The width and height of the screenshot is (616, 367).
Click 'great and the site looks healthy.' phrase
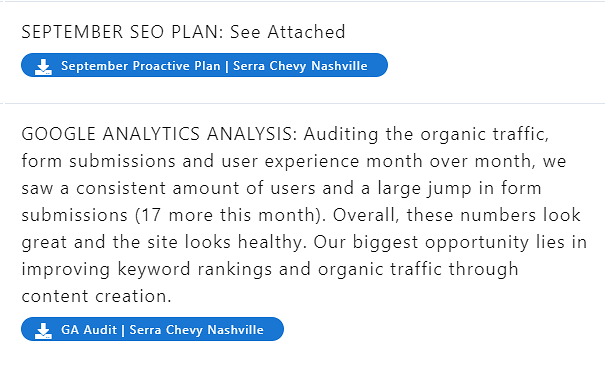point(164,243)
